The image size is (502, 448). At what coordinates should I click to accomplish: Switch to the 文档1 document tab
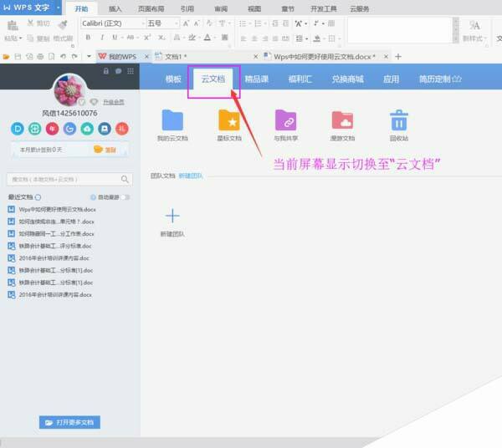point(203,57)
